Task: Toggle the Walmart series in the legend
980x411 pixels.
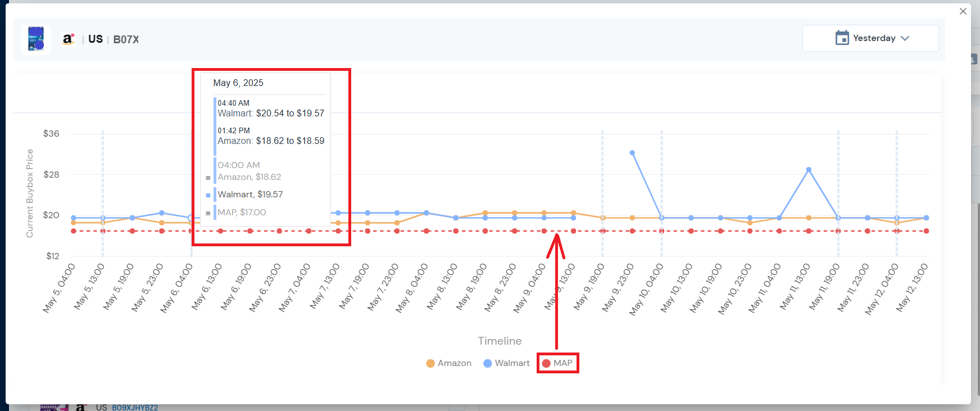Action: [506, 363]
